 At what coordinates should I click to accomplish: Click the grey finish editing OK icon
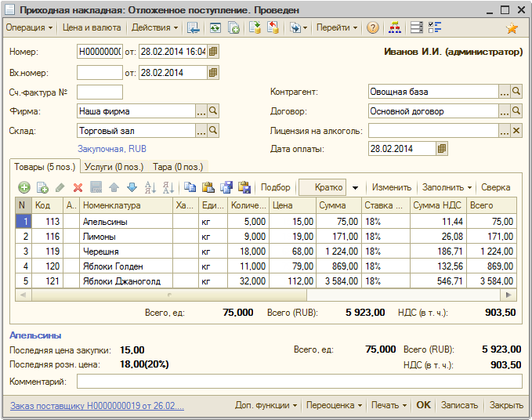[x=96, y=187]
